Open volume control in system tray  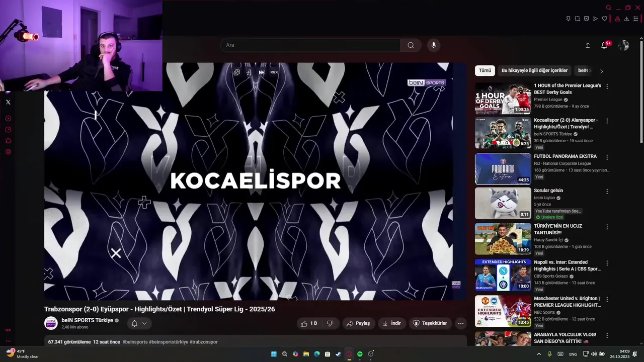[x=594, y=354]
